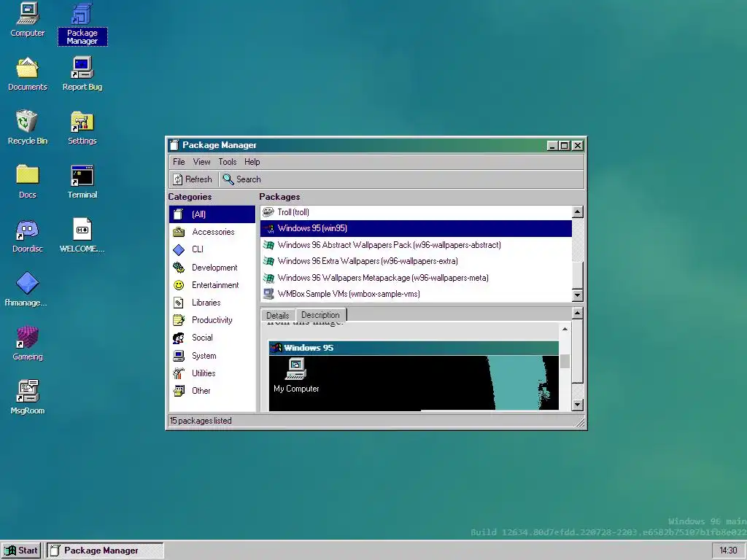The width and height of the screenshot is (747, 560).
Task: Open the Recycle Bin
Action: click(28, 128)
